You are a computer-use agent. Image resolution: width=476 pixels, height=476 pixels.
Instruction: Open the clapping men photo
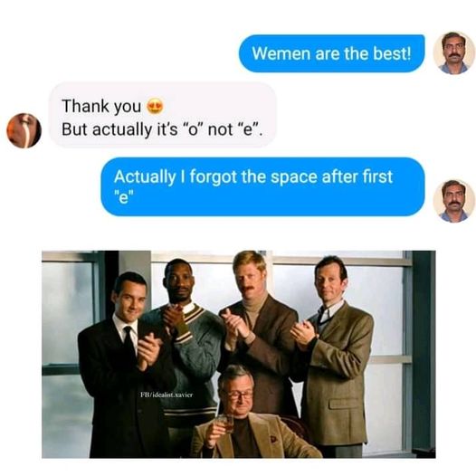[239, 354]
